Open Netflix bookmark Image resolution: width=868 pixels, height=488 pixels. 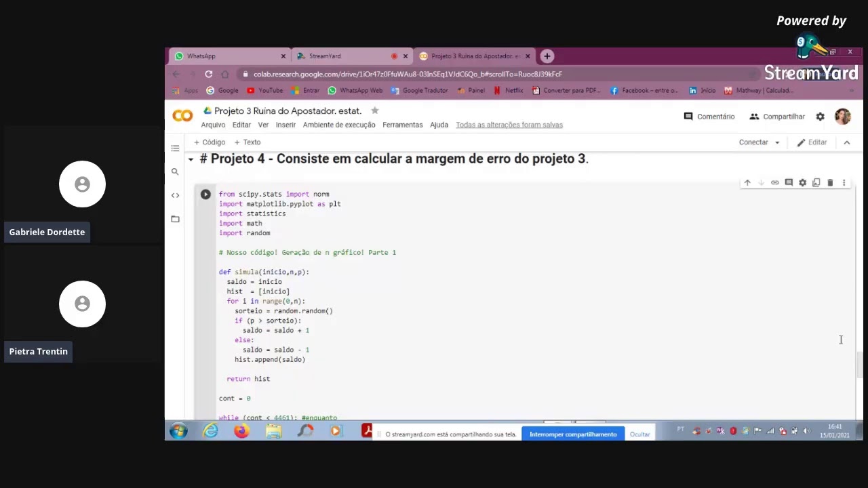click(x=508, y=90)
